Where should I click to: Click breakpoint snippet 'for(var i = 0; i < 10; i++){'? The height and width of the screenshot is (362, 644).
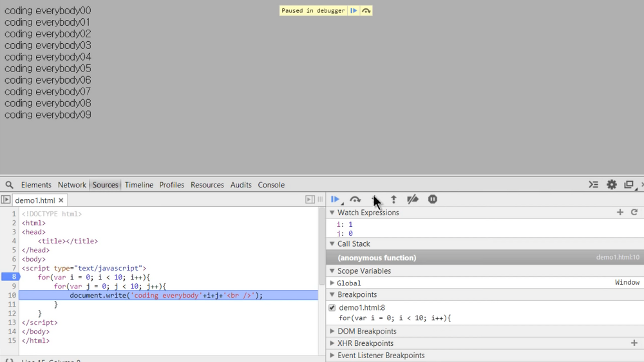pos(395,318)
